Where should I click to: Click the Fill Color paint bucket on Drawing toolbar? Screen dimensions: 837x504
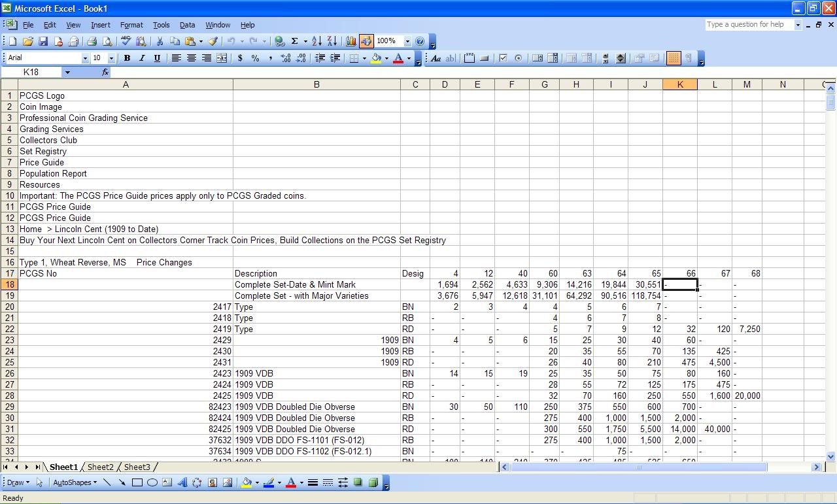click(x=247, y=483)
